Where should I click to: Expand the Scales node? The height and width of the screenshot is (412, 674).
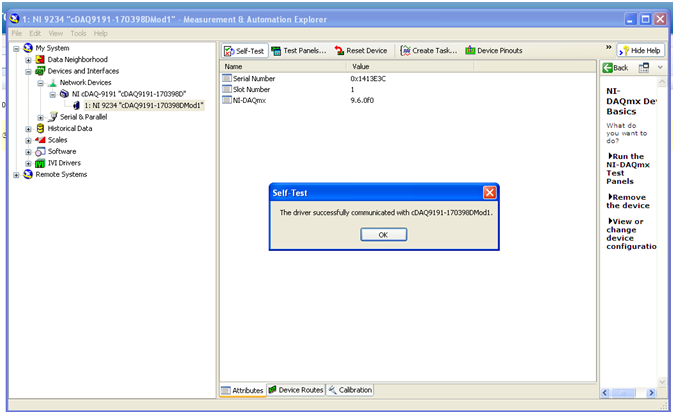click(28, 141)
